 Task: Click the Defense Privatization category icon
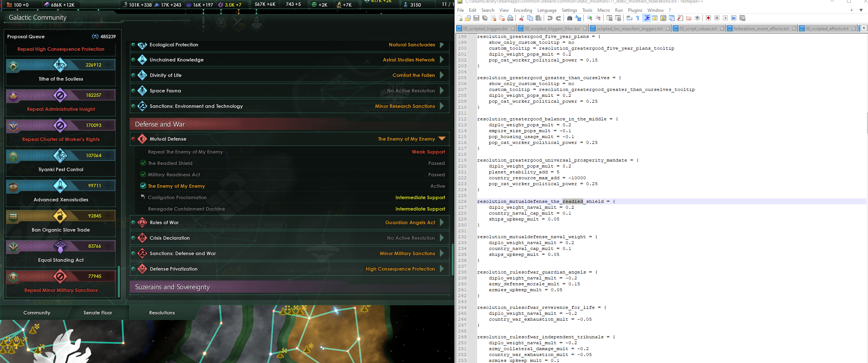142,269
